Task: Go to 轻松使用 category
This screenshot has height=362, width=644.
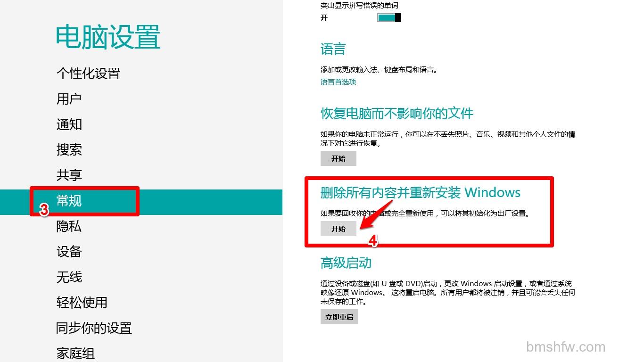Action: (82, 303)
